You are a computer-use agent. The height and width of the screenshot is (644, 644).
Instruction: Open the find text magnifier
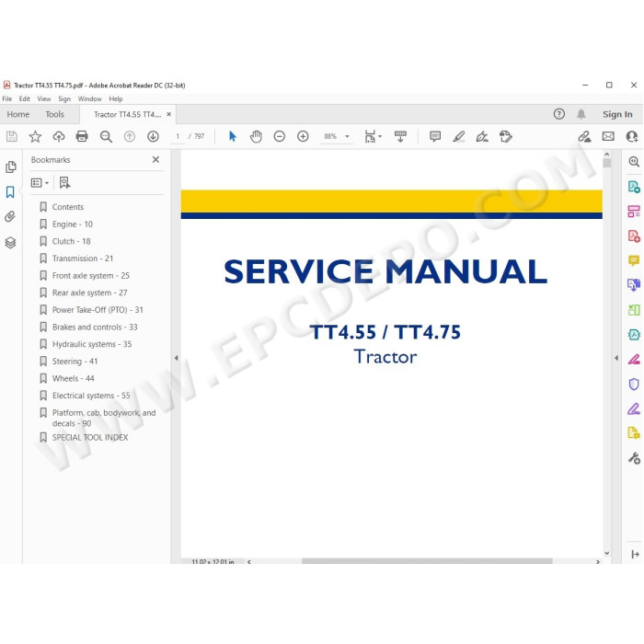point(106,136)
